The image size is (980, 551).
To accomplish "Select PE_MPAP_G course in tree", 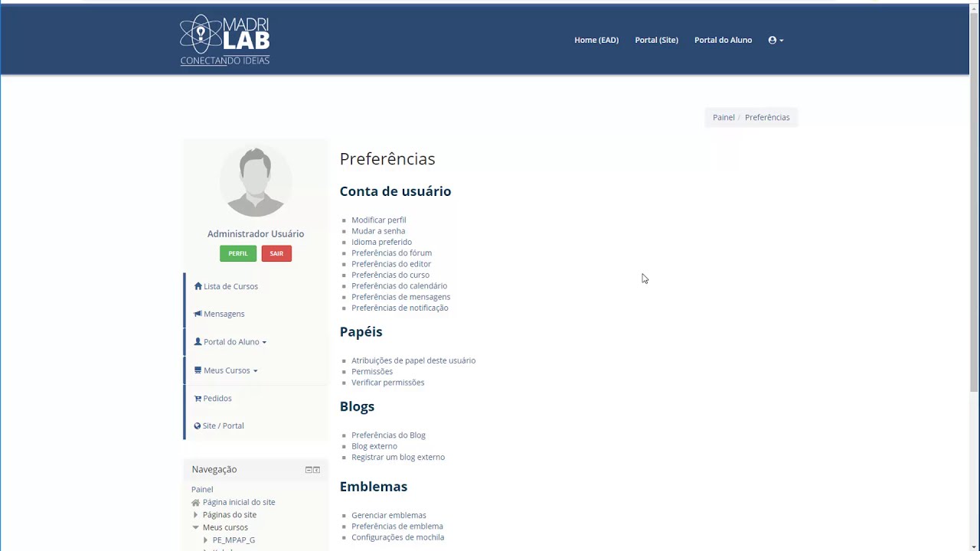I will [234, 540].
